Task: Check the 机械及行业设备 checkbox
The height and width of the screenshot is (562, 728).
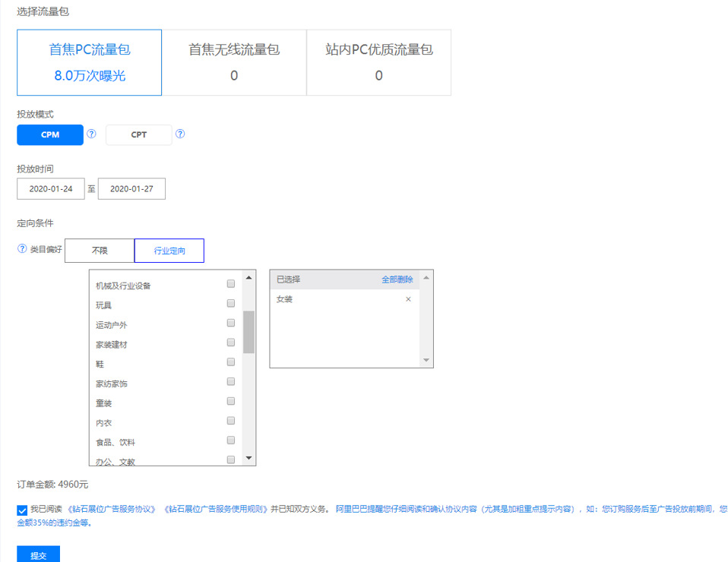Action: point(231,283)
